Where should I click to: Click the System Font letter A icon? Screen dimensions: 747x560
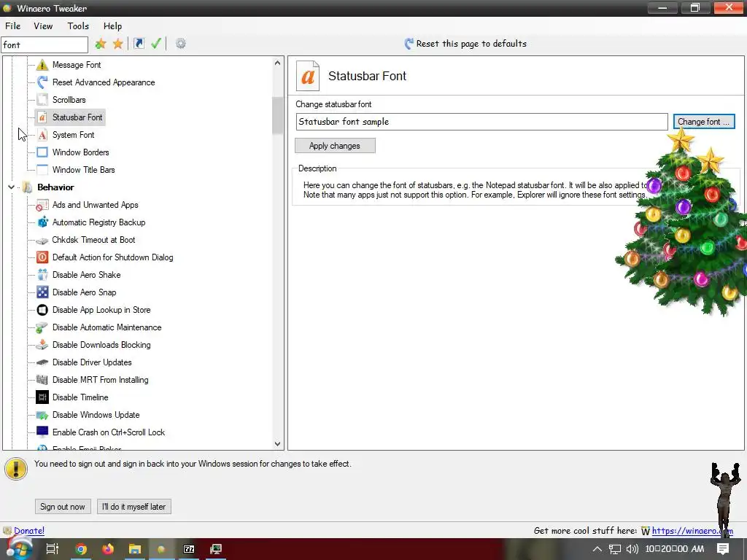(x=42, y=135)
